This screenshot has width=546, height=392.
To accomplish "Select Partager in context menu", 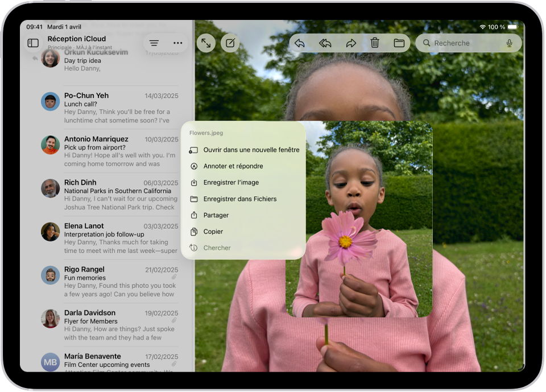I will point(244,215).
